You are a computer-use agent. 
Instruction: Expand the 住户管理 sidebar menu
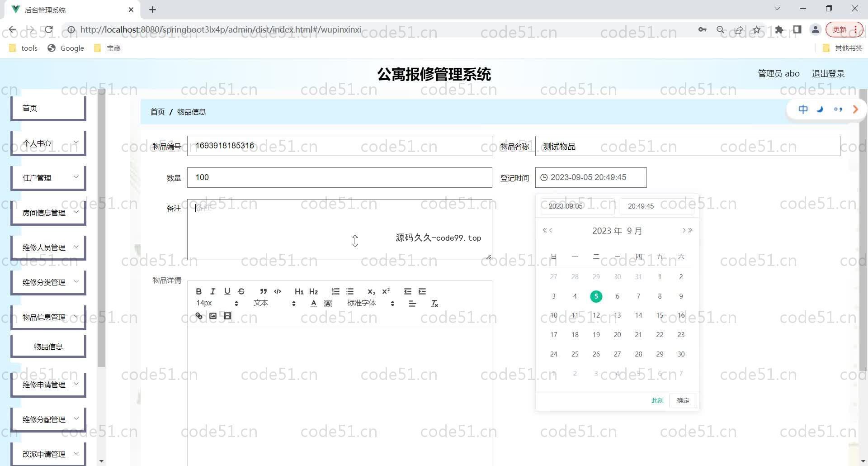click(48, 178)
